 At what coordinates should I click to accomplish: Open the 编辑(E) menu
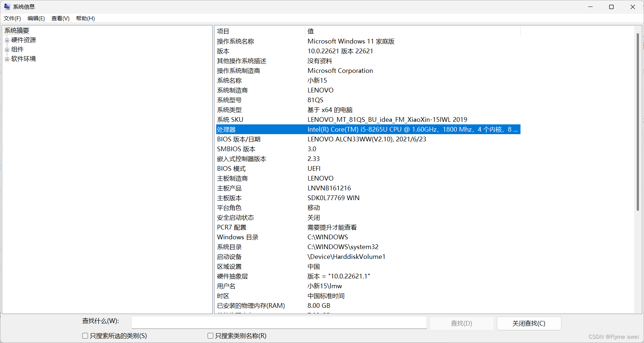(36, 18)
